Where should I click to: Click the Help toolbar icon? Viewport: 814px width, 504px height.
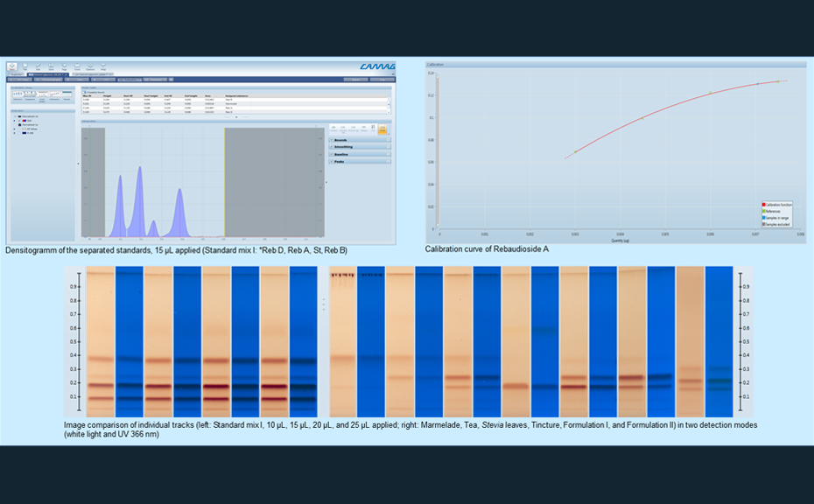click(x=103, y=66)
